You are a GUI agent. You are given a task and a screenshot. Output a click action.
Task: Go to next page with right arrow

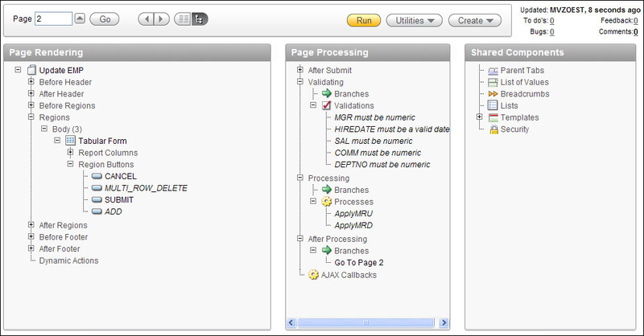(x=162, y=18)
